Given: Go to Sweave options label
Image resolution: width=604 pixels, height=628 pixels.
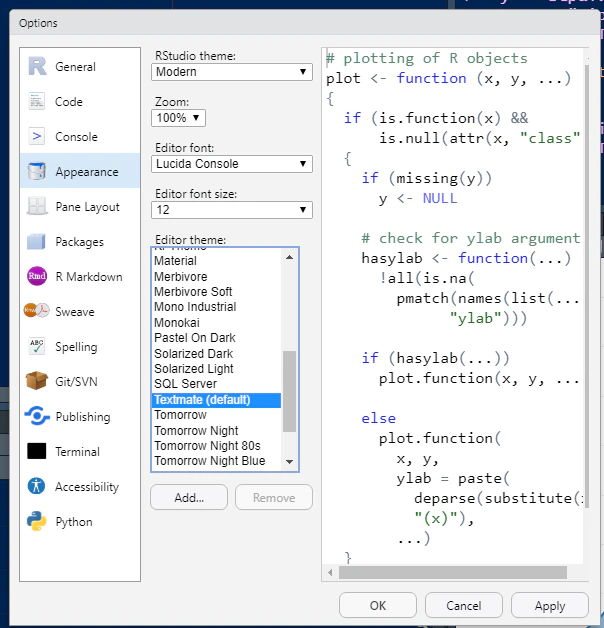Looking at the screenshot, I should pos(75,312).
